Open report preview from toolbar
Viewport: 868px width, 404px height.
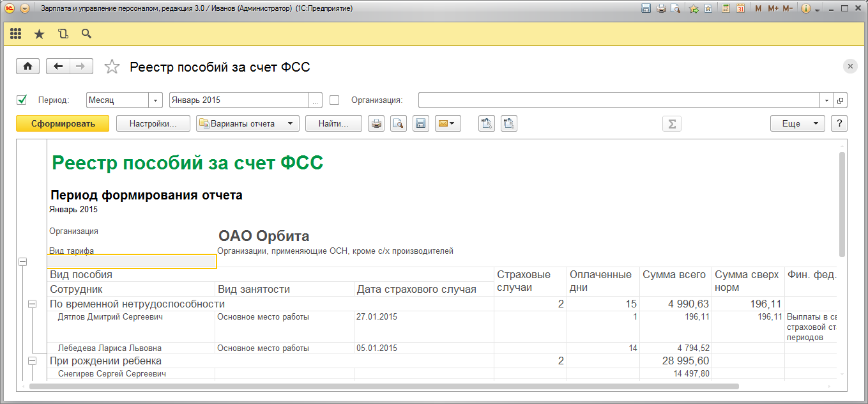[399, 124]
